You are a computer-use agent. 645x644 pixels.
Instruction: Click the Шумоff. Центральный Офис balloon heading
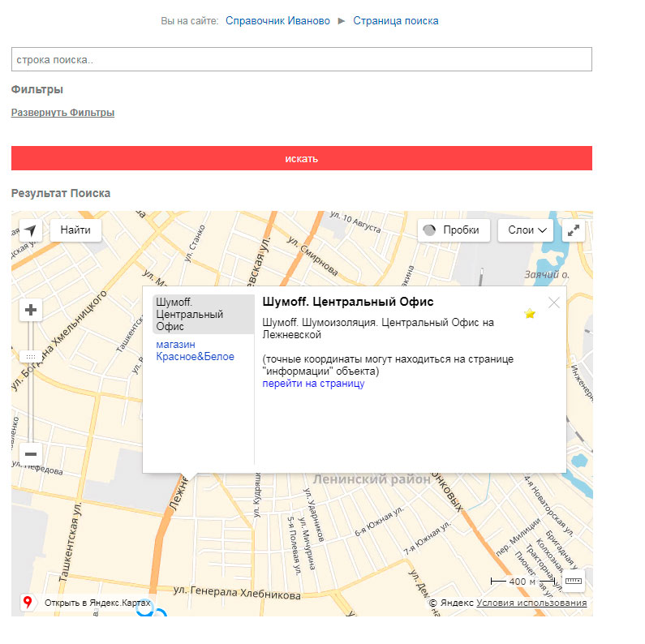(x=348, y=302)
